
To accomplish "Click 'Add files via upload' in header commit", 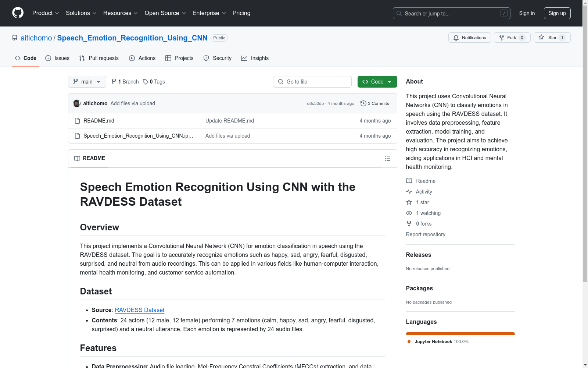I will (133, 103).
